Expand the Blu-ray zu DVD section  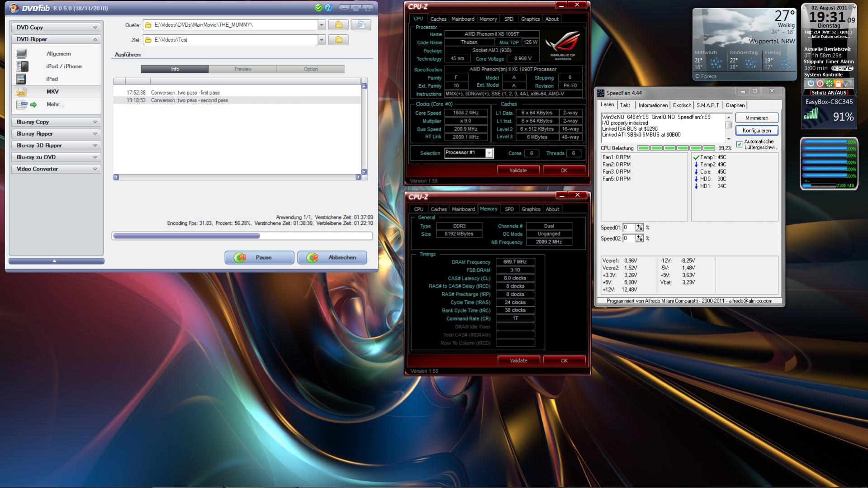(56, 157)
